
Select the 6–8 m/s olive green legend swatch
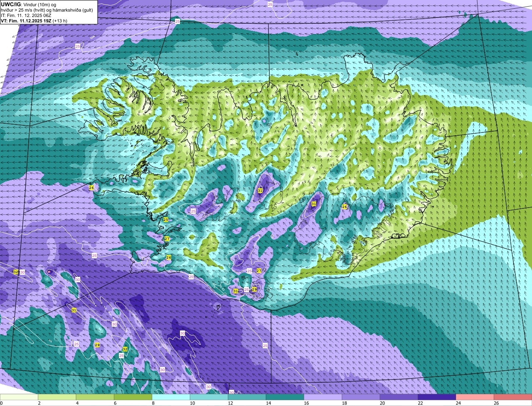click(x=133, y=397)
